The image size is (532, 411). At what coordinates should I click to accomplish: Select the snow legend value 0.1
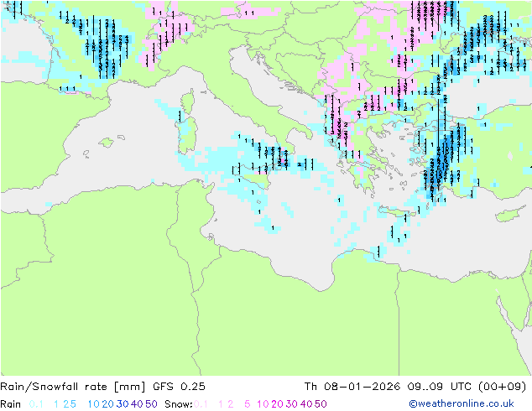[x=201, y=404]
